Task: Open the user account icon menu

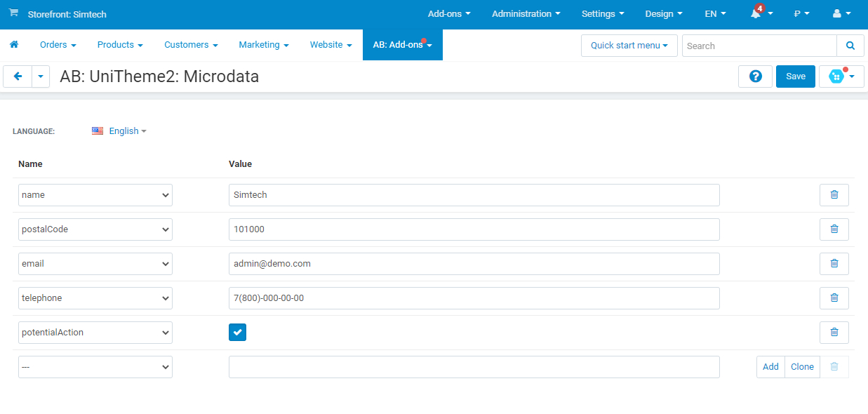Action: (x=837, y=14)
